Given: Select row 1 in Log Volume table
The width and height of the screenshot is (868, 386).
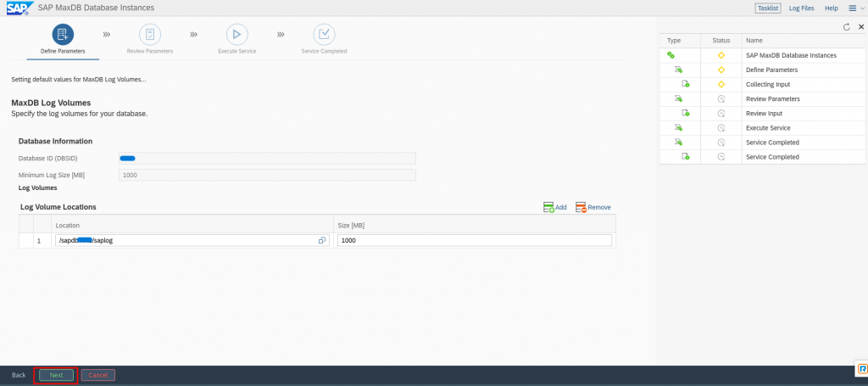Looking at the screenshot, I should (25, 240).
